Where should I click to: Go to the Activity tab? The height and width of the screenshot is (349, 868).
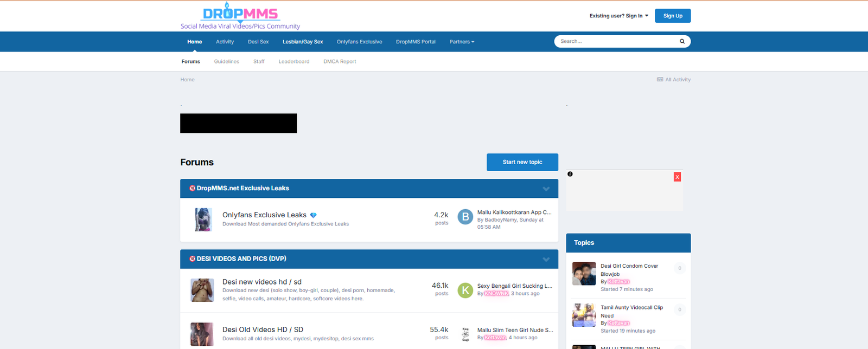(x=225, y=42)
